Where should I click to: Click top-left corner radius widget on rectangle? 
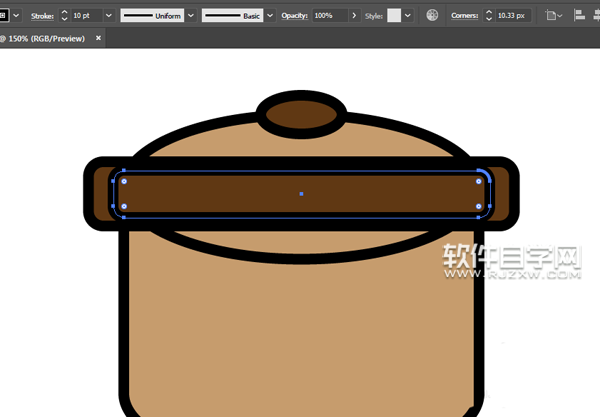click(x=124, y=182)
